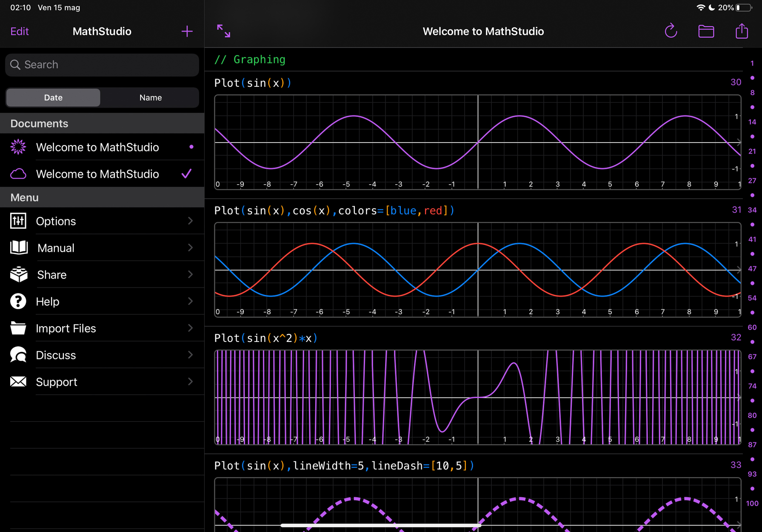Open the cloud Welcome to MathStudio document
The width and height of the screenshot is (762, 532).
point(102,174)
